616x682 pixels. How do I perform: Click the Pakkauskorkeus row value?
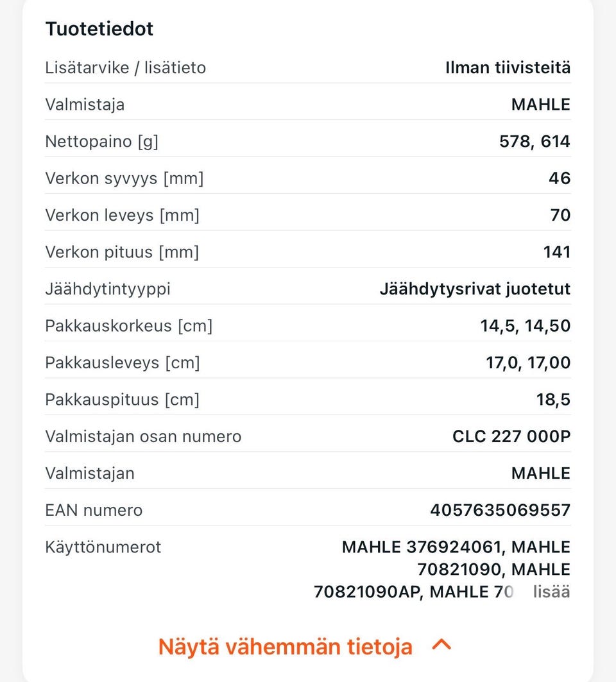525,326
